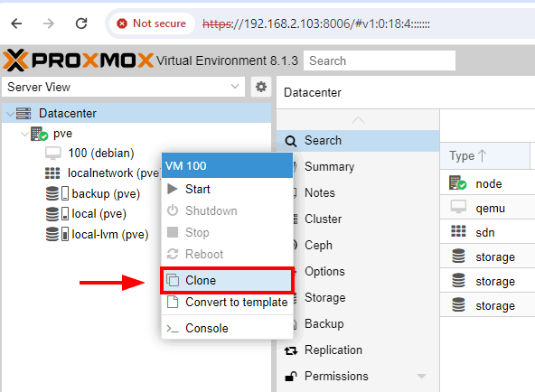Click the Proxmox logo
Image resolution: width=535 pixels, height=392 pixels.
tap(78, 61)
